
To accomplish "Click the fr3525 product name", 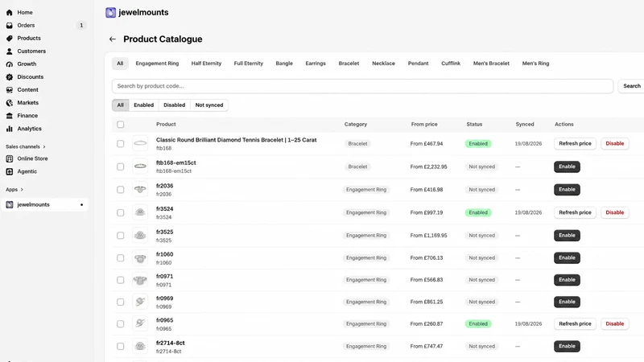I will 165,232.
